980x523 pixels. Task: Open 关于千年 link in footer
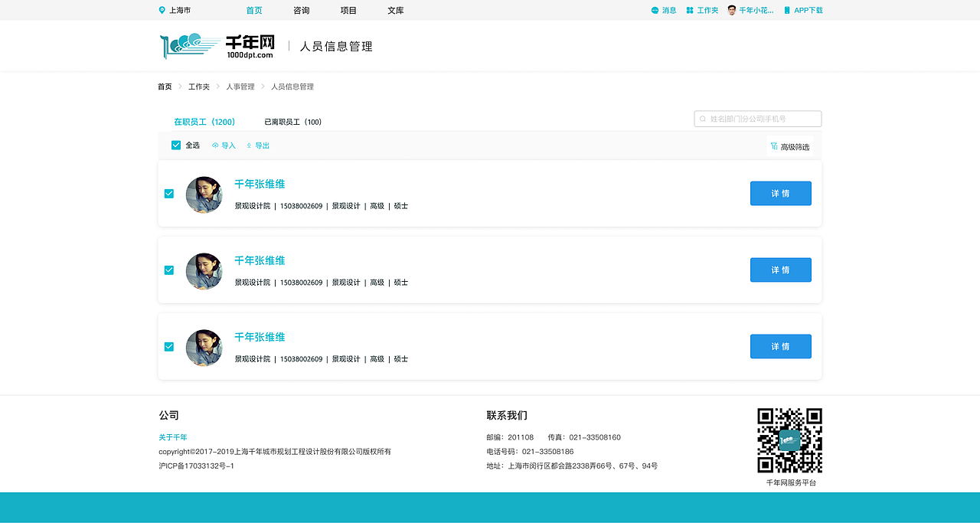pyautogui.click(x=173, y=437)
